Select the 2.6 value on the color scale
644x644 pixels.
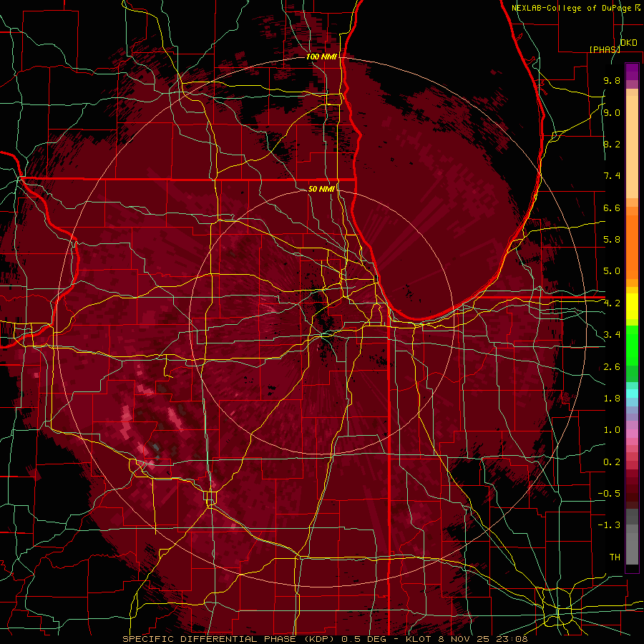coord(612,367)
